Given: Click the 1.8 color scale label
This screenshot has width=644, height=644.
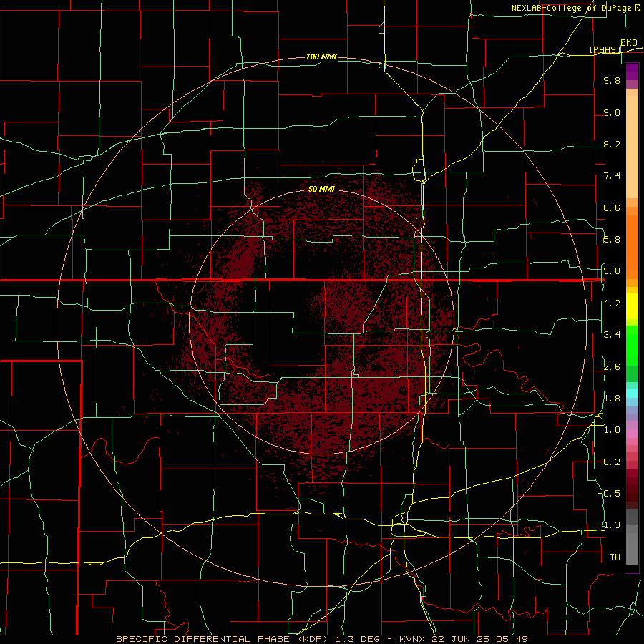Looking at the screenshot, I should click(612, 399).
